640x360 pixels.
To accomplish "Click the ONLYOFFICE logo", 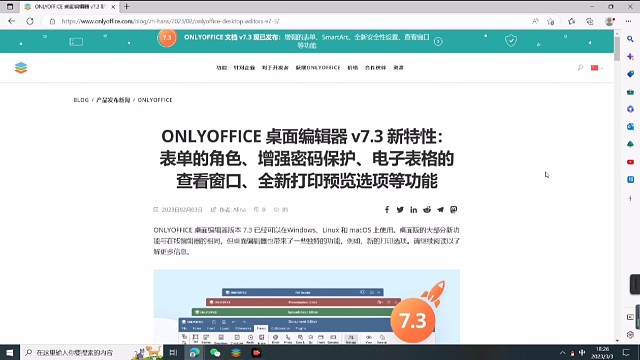I will click(x=21, y=68).
